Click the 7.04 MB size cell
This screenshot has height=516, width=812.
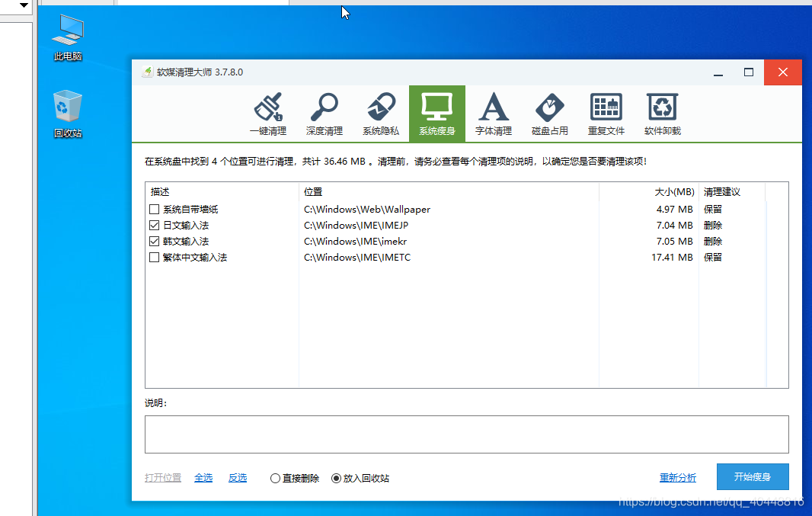click(x=674, y=226)
